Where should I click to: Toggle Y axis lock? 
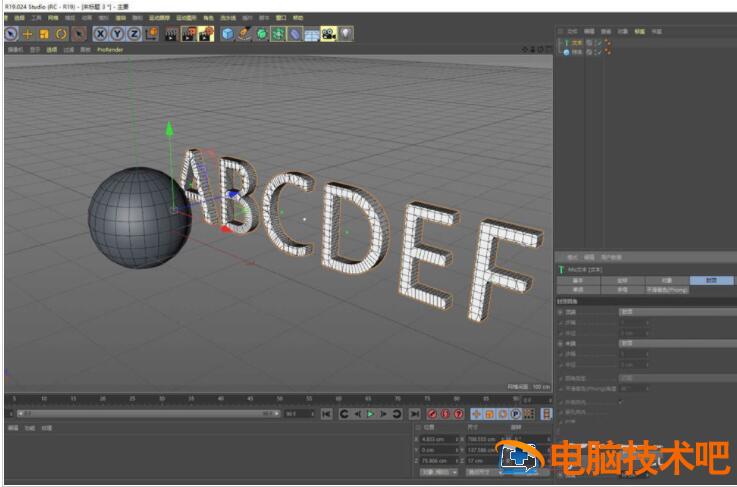tap(118, 34)
